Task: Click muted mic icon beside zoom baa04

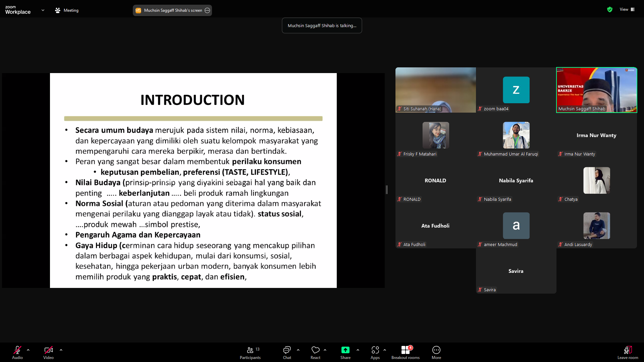Action: click(480, 109)
